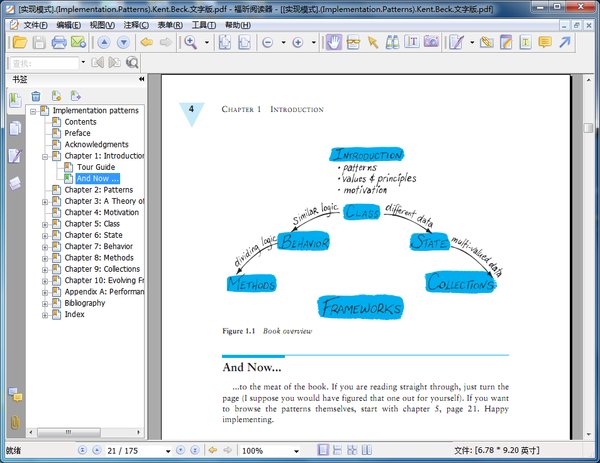600x463 pixels.
Task: Click the yellow back arrow in the top toolbar
Action: pos(147,42)
